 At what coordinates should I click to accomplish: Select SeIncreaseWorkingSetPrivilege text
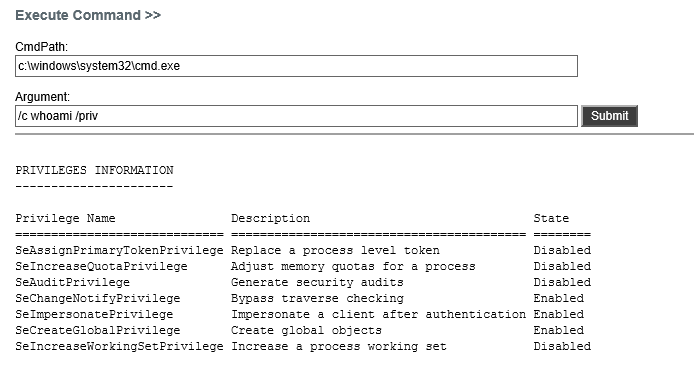[119, 346]
